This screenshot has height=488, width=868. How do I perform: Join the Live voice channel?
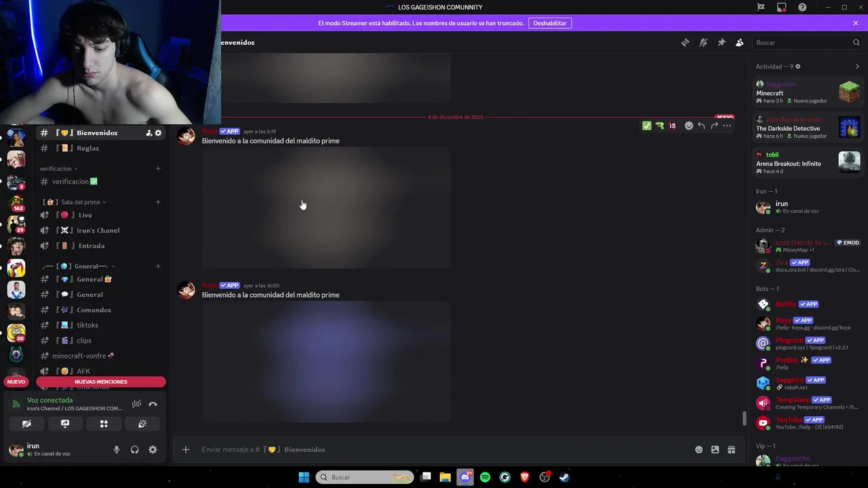tap(100, 215)
